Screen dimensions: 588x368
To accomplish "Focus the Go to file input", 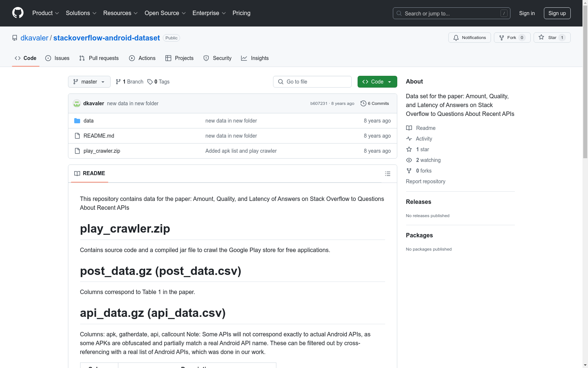I will (x=312, y=82).
